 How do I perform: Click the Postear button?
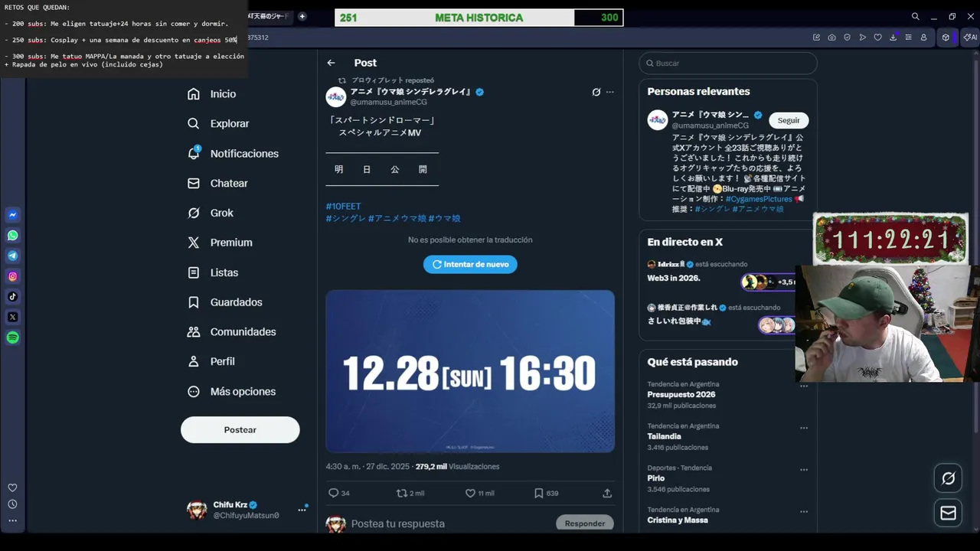(240, 430)
